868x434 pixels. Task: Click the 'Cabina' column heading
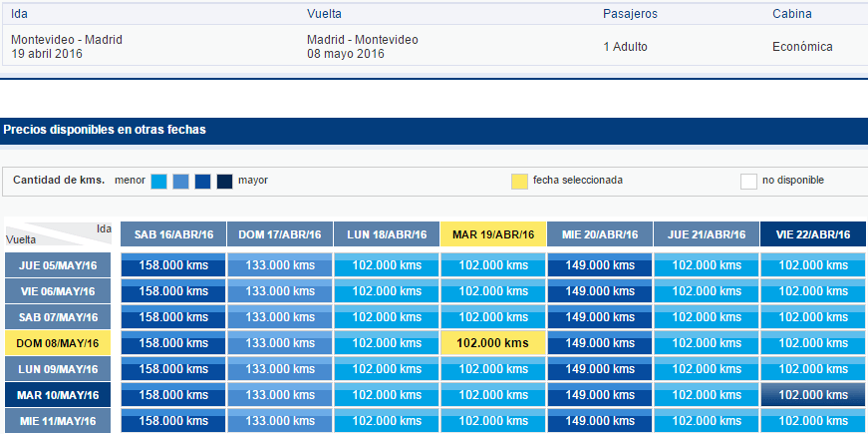pos(792,14)
